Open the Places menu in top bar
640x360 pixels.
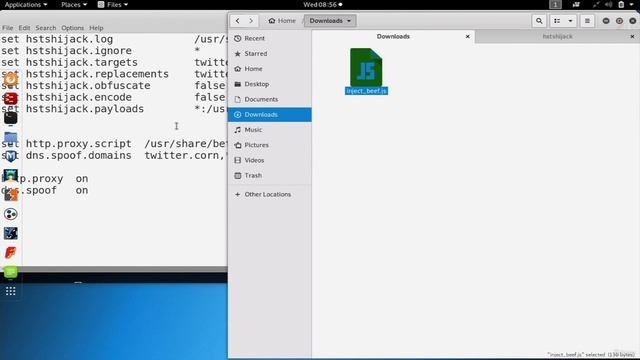pos(74,4)
